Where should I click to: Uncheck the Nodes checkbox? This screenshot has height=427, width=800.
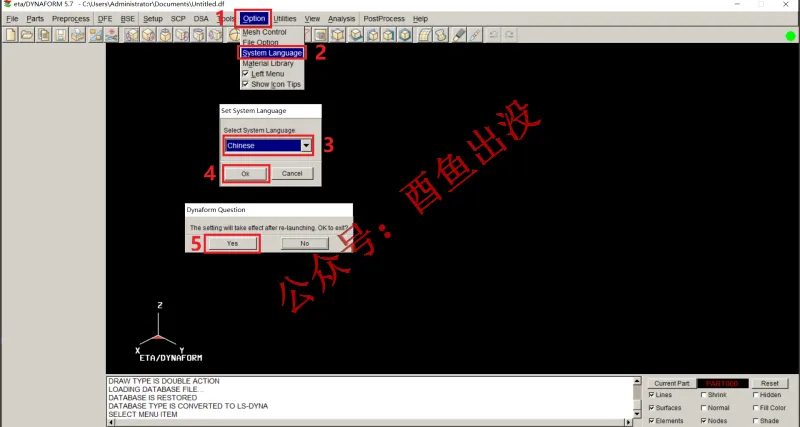704,421
